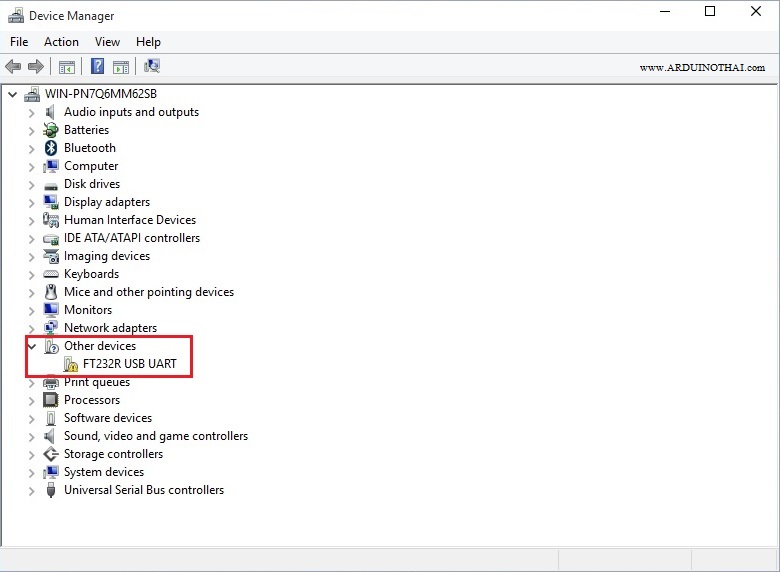The height and width of the screenshot is (572, 780).
Task: Click the Disk drives icon
Action: [x=51, y=186]
